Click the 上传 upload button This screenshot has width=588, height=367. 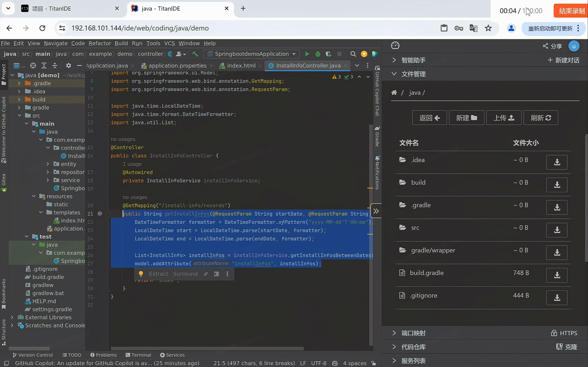[504, 118]
